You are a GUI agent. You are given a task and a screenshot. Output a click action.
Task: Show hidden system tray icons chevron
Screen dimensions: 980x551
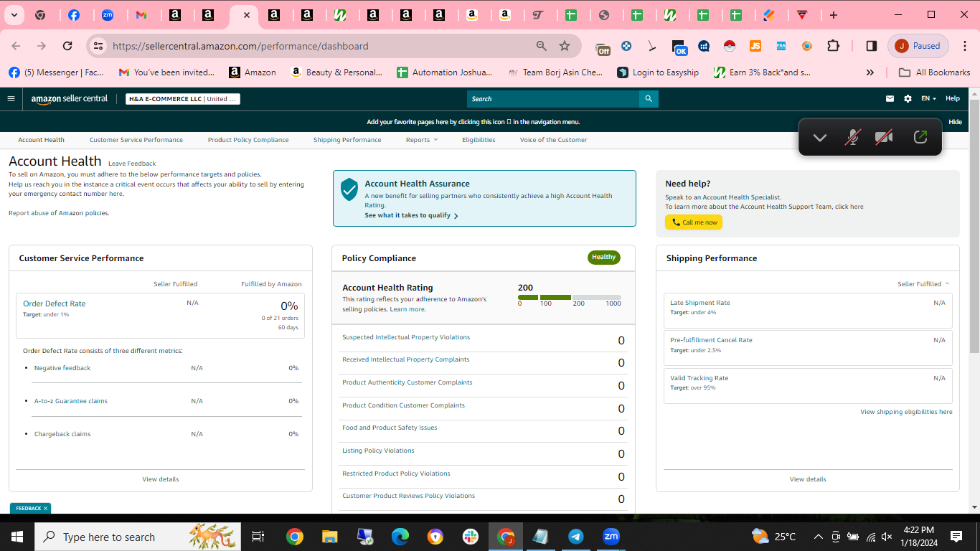coord(818,537)
